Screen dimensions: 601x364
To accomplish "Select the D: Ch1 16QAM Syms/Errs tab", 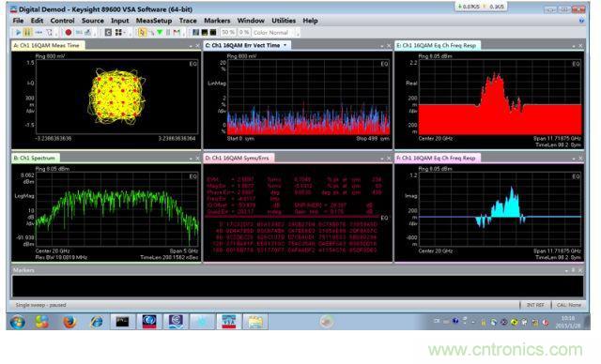I will point(238,159).
